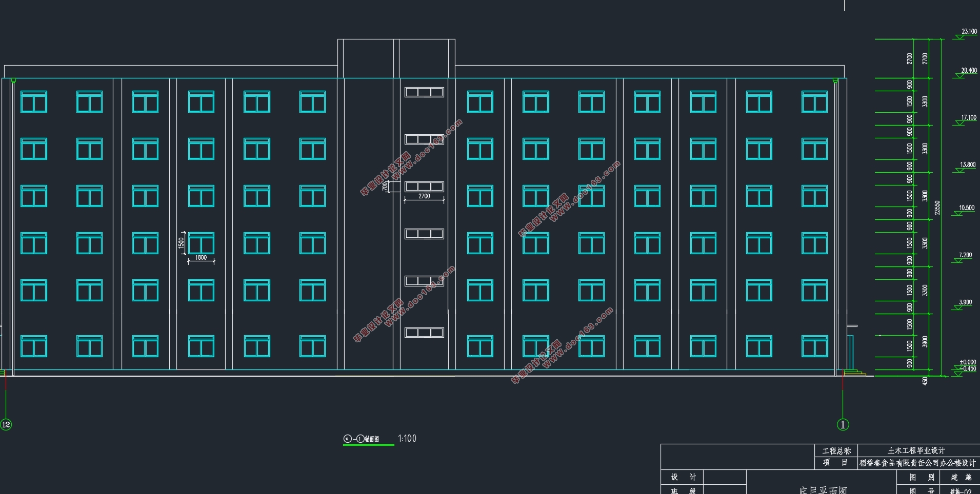Select the 土木工程毕业设计 title block text
This screenshot has width=980, height=494.
916,451
